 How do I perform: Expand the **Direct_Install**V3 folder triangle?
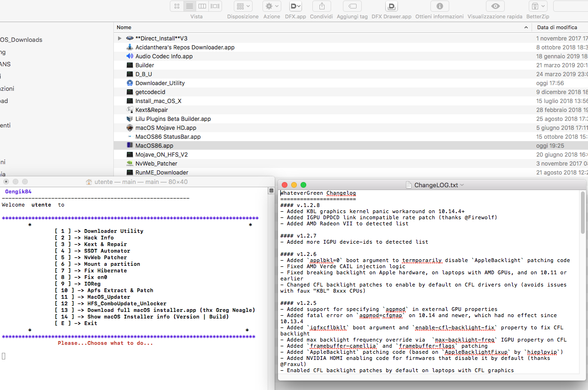pos(119,38)
